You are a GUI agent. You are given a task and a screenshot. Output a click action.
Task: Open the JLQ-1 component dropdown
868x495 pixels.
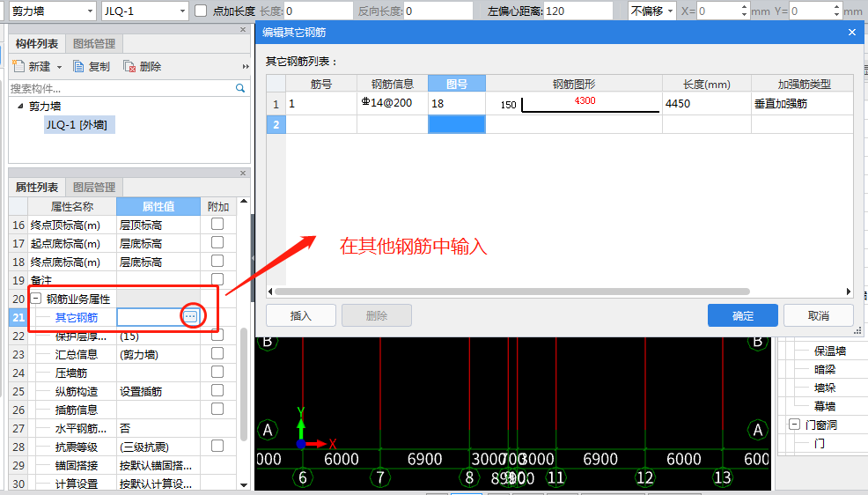click(x=183, y=11)
